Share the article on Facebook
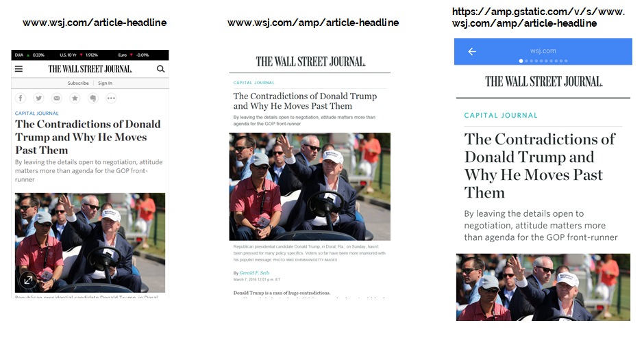 coord(21,98)
